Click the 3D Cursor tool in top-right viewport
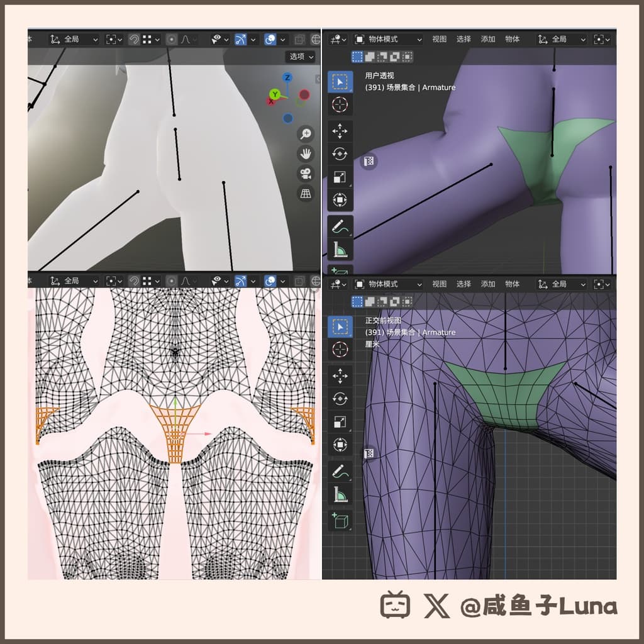This screenshot has height=644, width=644. 340,105
